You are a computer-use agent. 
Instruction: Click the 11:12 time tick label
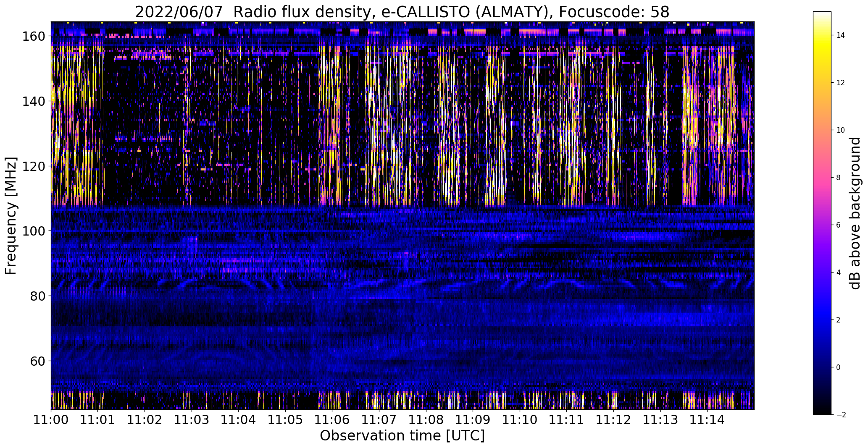point(614,420)
